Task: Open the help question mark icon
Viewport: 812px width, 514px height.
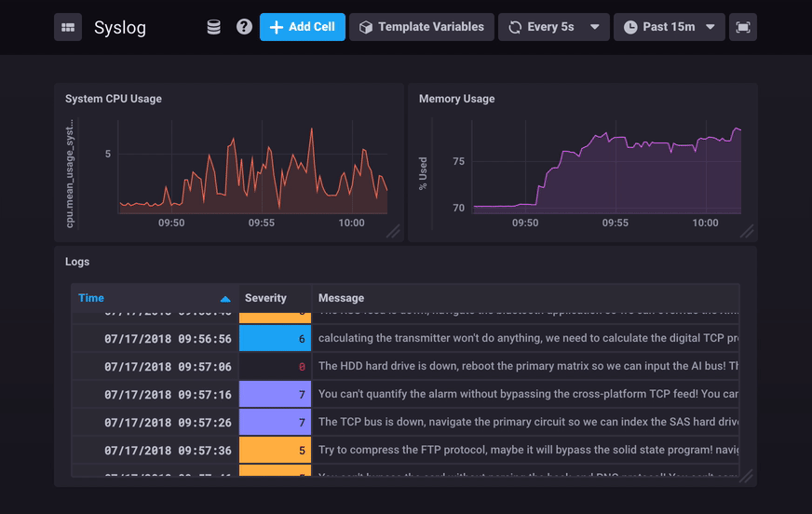Action: [x=244, y=27]
